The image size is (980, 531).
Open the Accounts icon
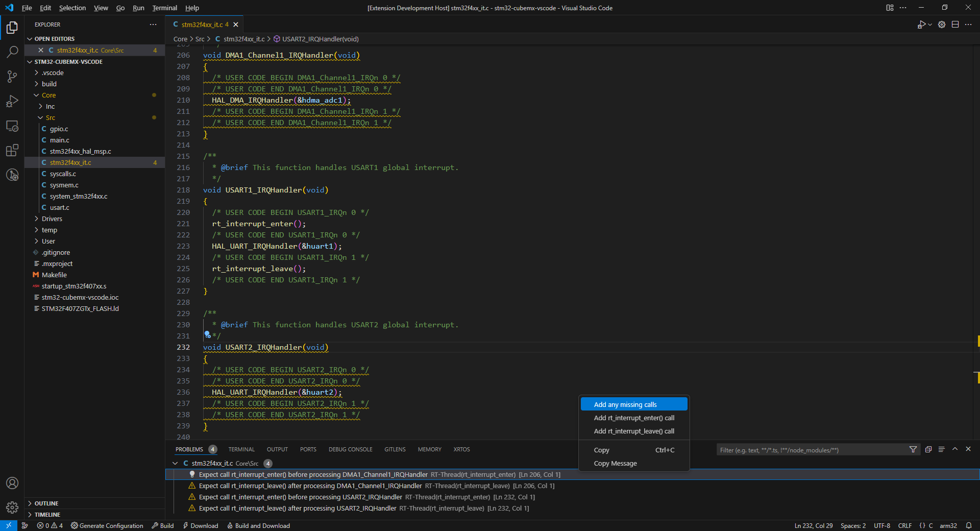click(12, 483)
